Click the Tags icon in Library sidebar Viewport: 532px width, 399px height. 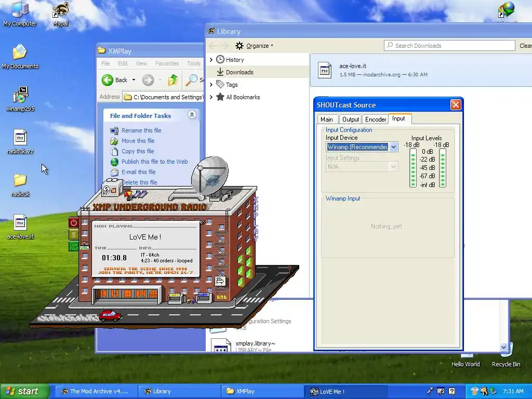(220, 84)
